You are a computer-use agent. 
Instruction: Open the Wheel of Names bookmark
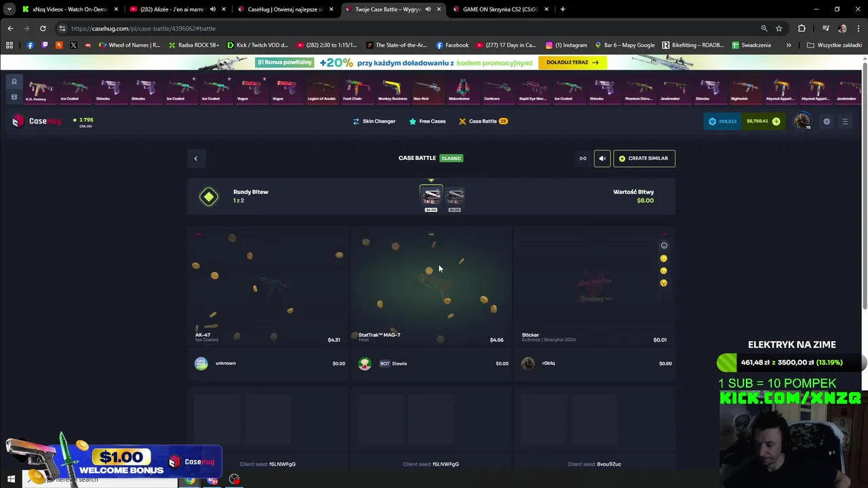coord(130,45)
